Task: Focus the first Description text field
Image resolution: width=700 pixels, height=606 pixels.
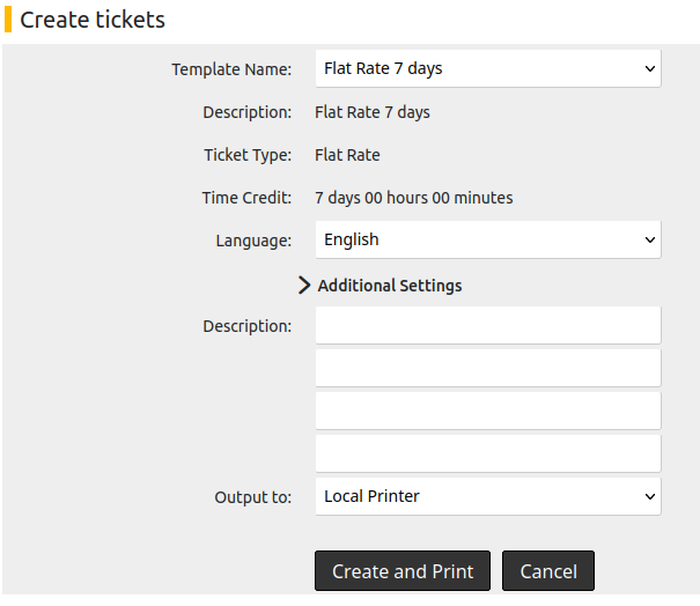Action: click(487, 326)
